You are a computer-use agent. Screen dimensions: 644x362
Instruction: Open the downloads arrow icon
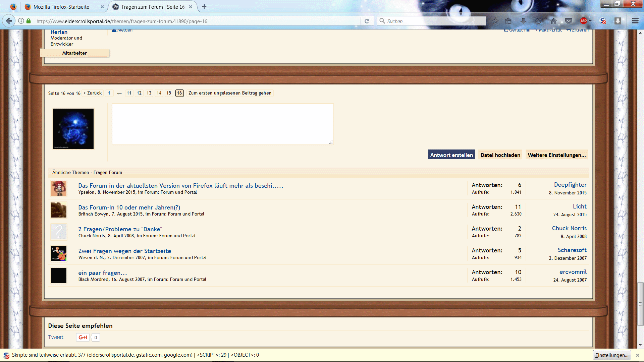[x=523, y=21]
